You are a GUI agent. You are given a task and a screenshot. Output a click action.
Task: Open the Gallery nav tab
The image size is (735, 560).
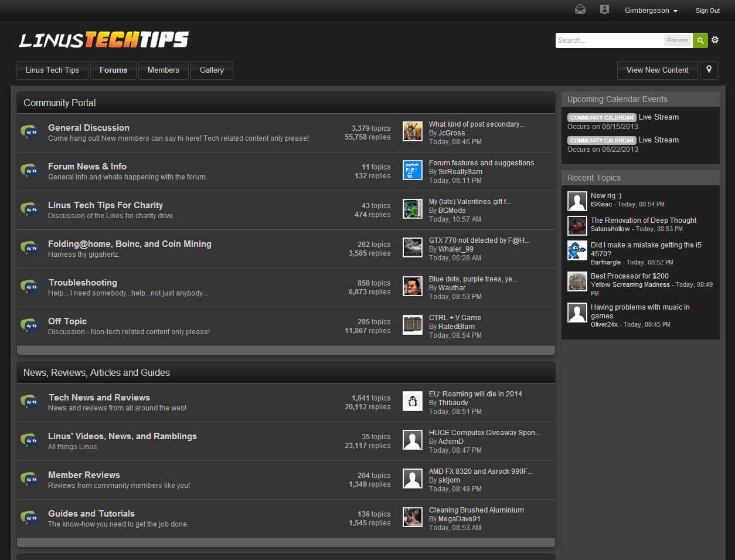[x=212, y=70]
